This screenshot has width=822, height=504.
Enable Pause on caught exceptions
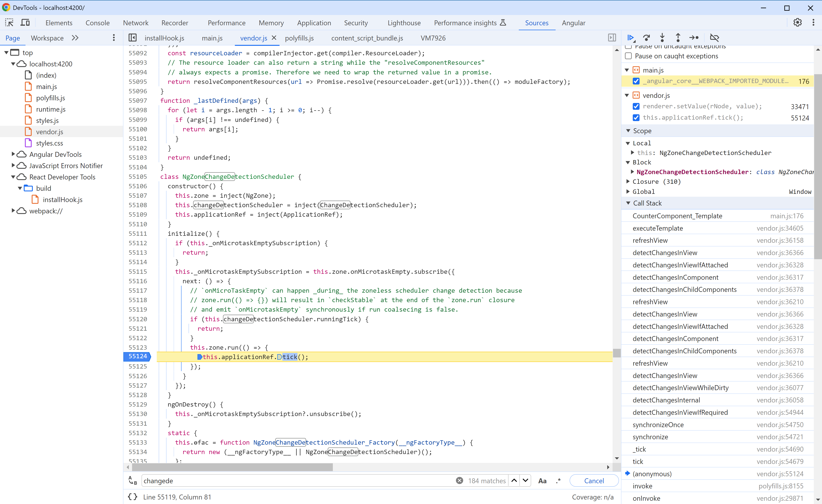pos(628,56)
